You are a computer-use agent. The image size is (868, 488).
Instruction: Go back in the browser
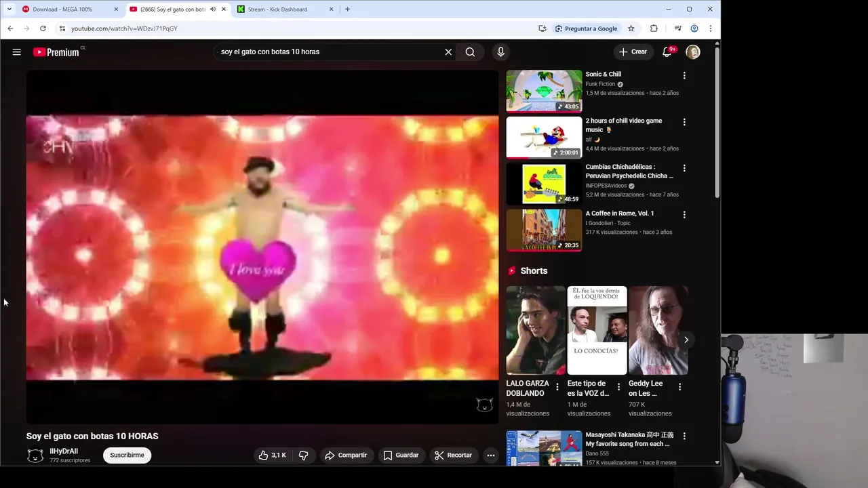(x=10, y=28)
